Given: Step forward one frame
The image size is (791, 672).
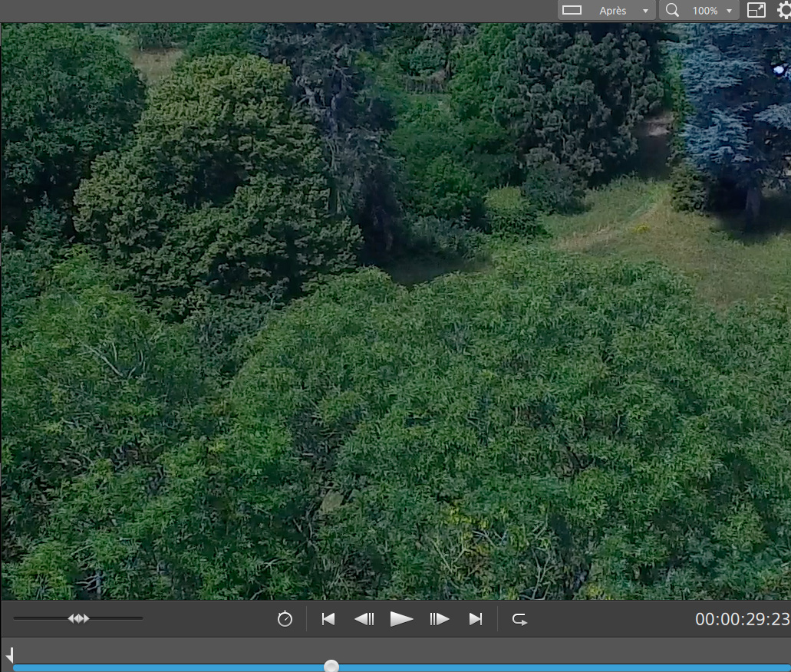Looking at the screenshot, I should tap(439, 619).
